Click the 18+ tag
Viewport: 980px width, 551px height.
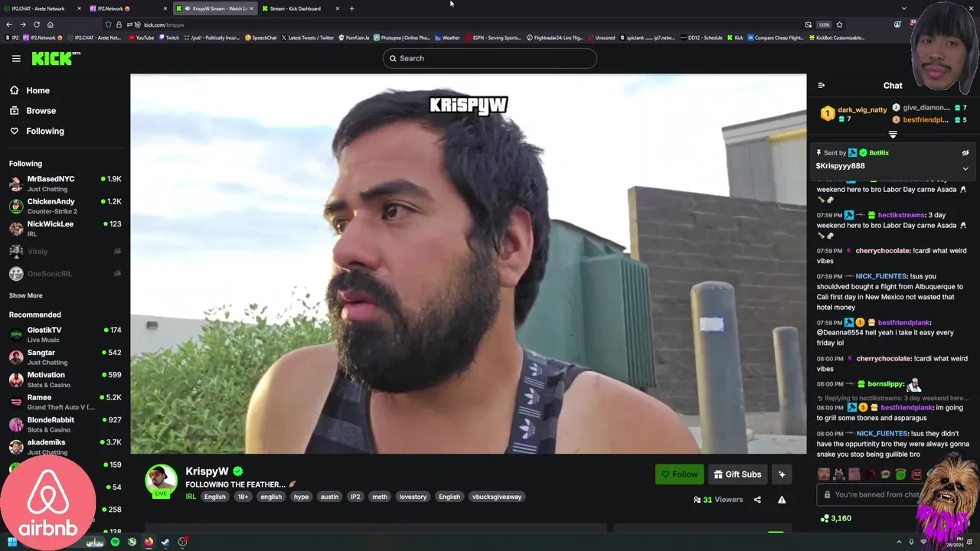pos(243,497)
